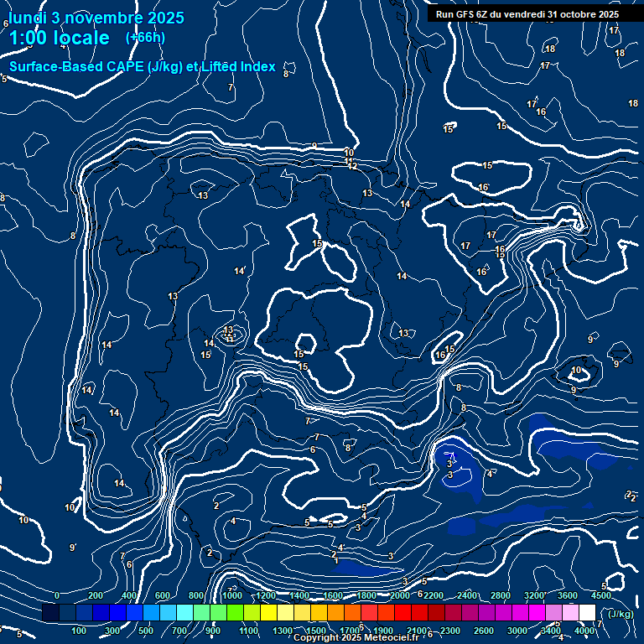Screen dimensions: 644x644
Task: Click the '1400' scale label
Action: pos(299,595)
